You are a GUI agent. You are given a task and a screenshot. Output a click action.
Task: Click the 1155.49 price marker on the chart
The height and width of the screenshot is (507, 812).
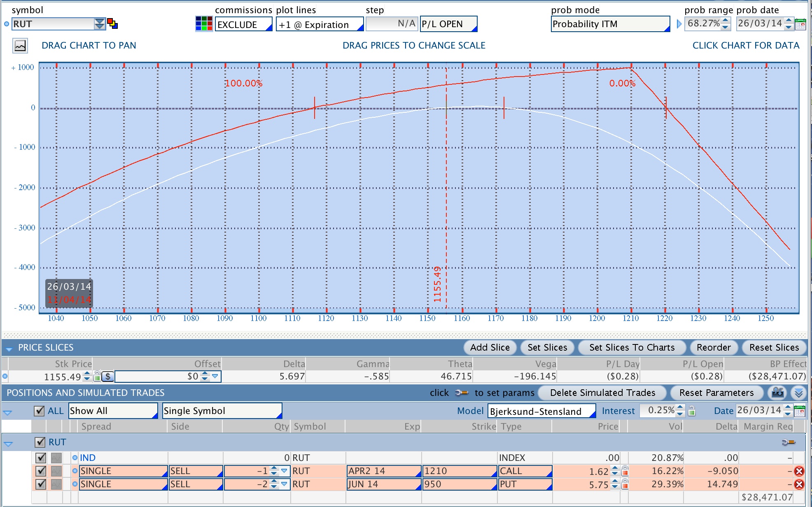pyautogui.click(x=437, y=284)
